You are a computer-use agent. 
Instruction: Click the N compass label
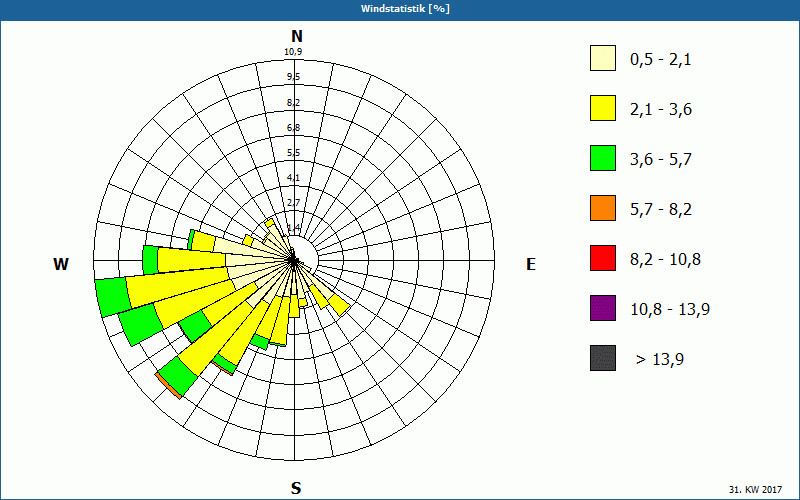coord(296,36)
